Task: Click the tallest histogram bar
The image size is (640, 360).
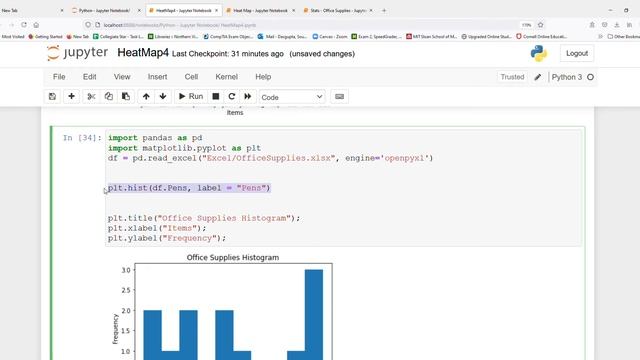Action: [x=314, y=314]
